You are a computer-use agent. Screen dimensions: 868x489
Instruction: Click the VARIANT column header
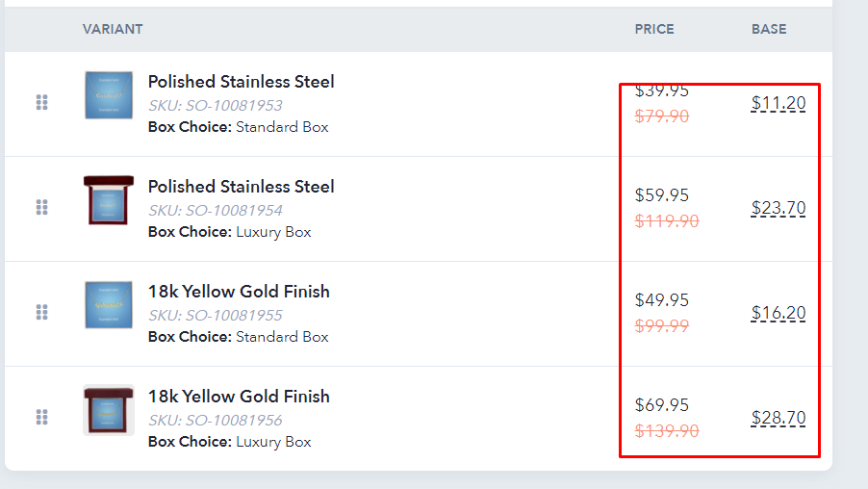(x=113, y=29)
